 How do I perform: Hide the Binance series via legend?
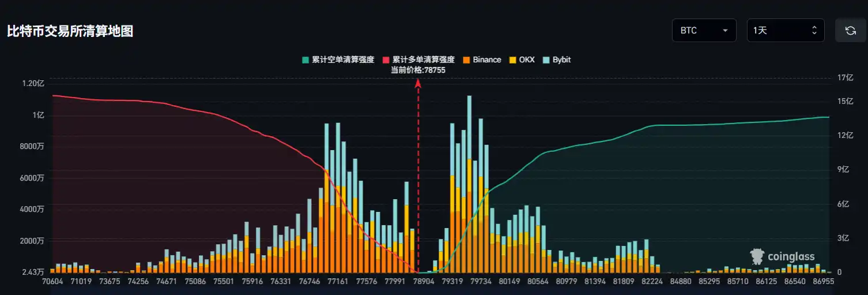tap(482, 59)
